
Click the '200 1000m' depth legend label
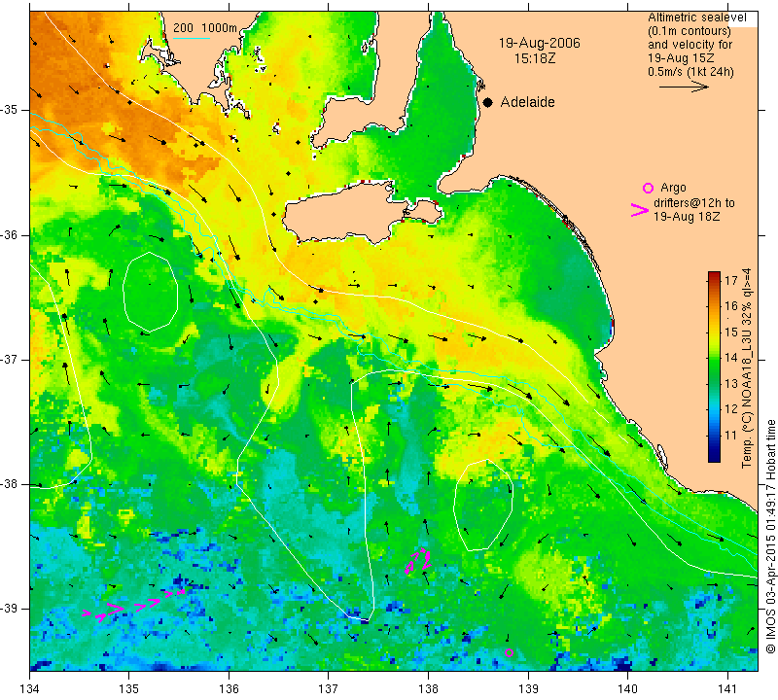(x=205, y=28)
